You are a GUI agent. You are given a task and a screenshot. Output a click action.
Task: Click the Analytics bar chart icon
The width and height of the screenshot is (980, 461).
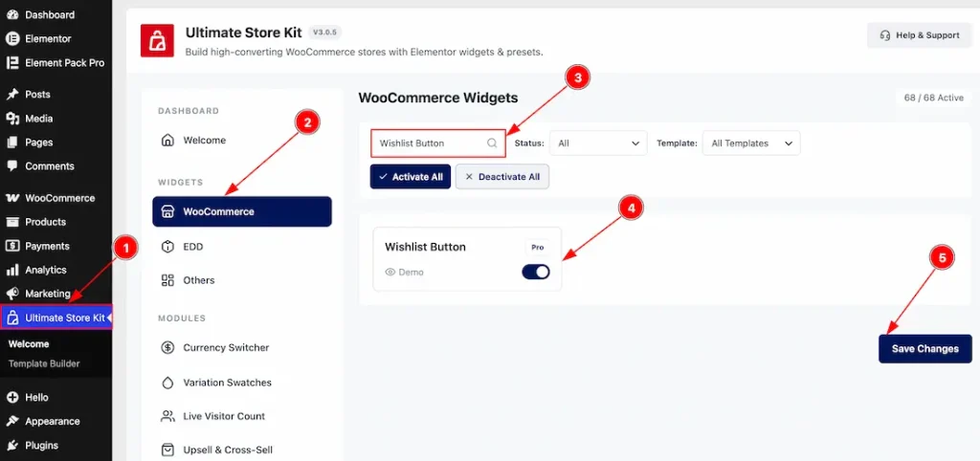pyautogui.click(x=11, y=270)
